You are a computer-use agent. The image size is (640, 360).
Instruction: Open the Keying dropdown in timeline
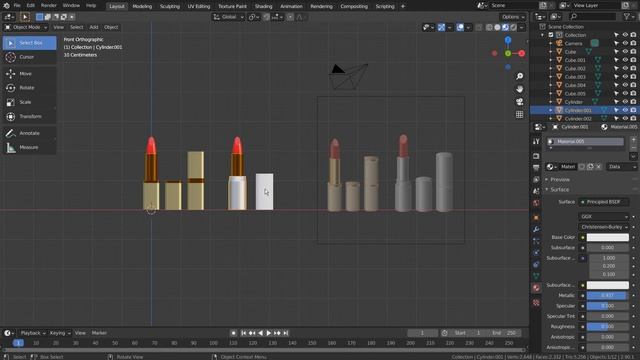(x=59, y=333)
